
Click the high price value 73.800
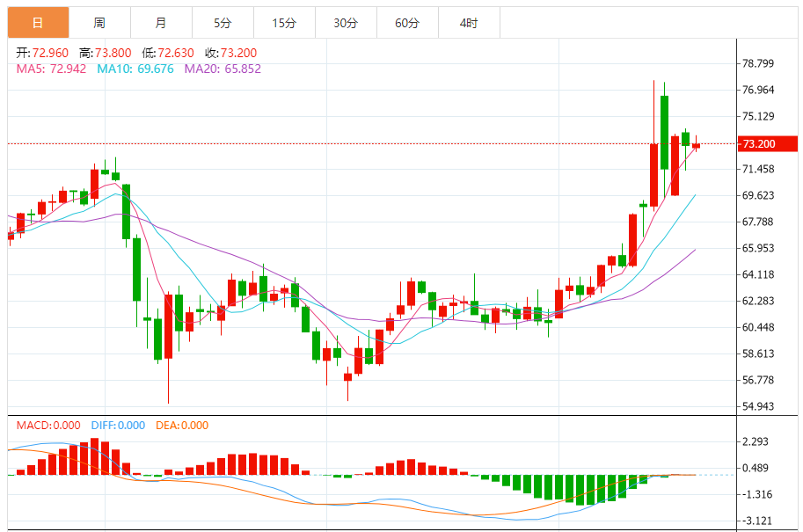click(x=113, y=53)
